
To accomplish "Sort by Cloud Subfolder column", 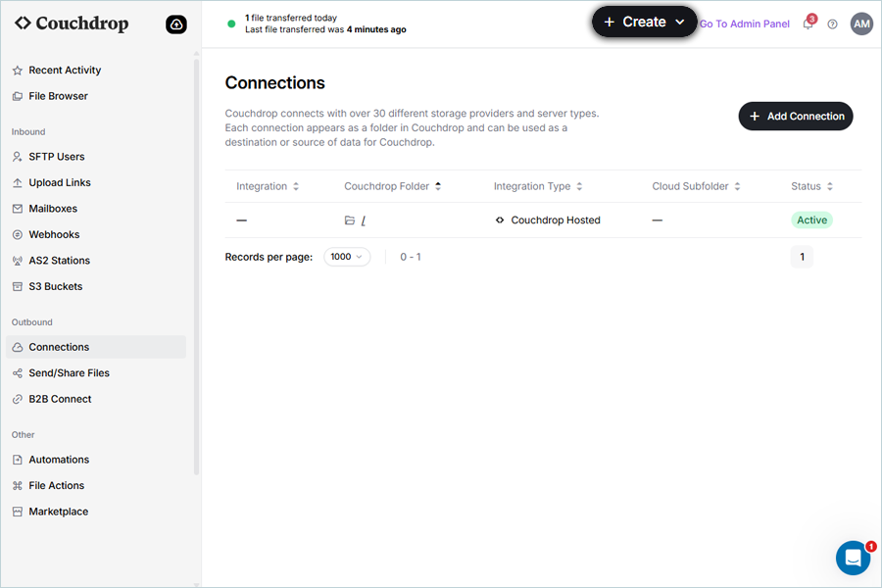I will point(696,186).
